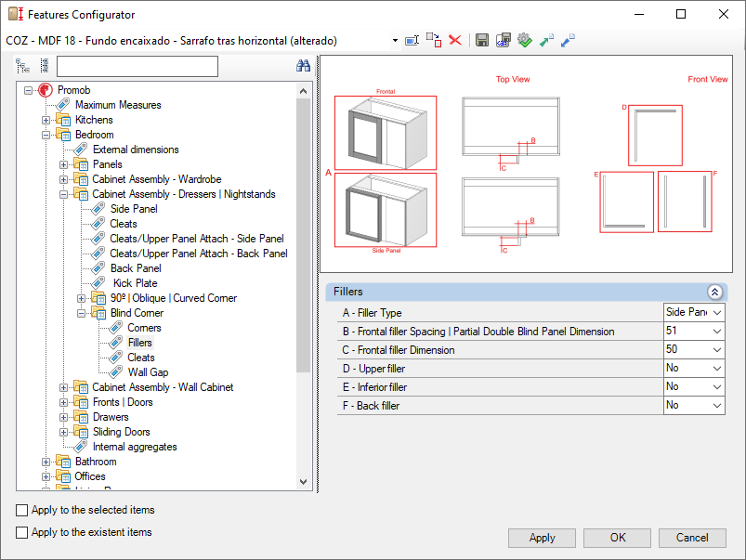Select External dimensions tree item
The height and width of the screenshot is (560, 746).
pyautogui.click(x=136, y=150)
